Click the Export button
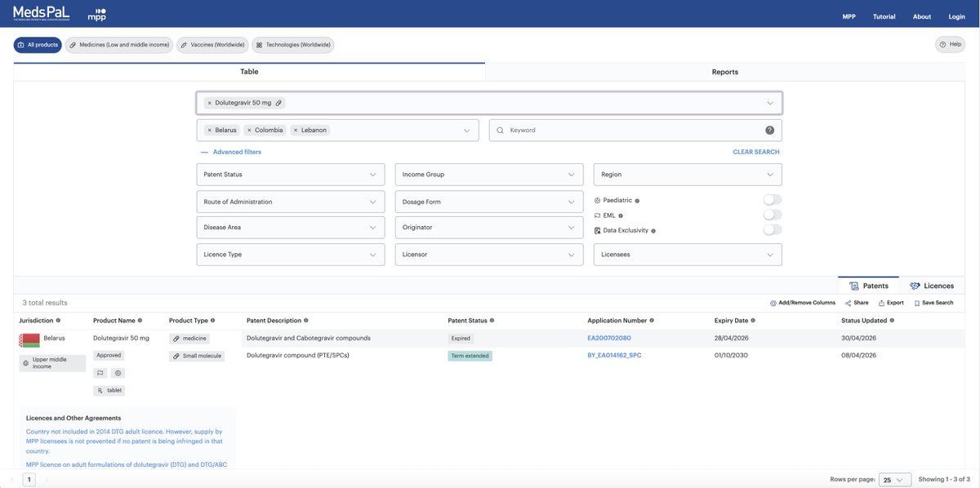 pyautogui.click(x=891, y=303)
